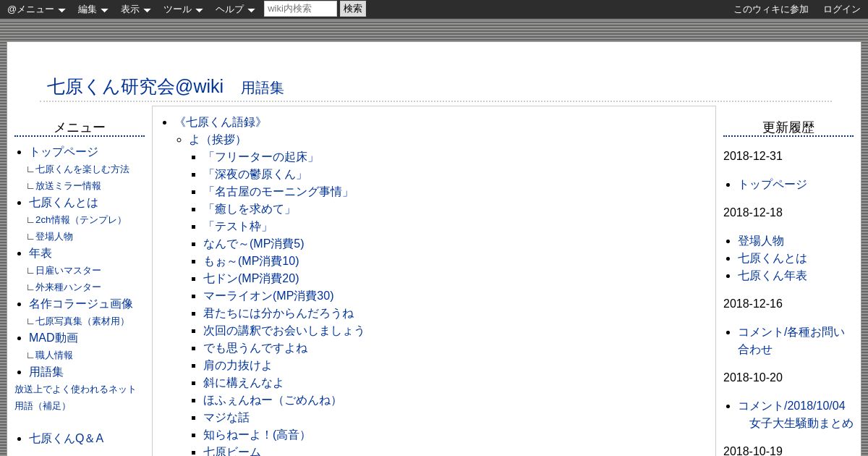The width and height of the screenshot is (868, 456).
Task: Open 七原写真集（素材用） link
Action: (x=82, y=321)
